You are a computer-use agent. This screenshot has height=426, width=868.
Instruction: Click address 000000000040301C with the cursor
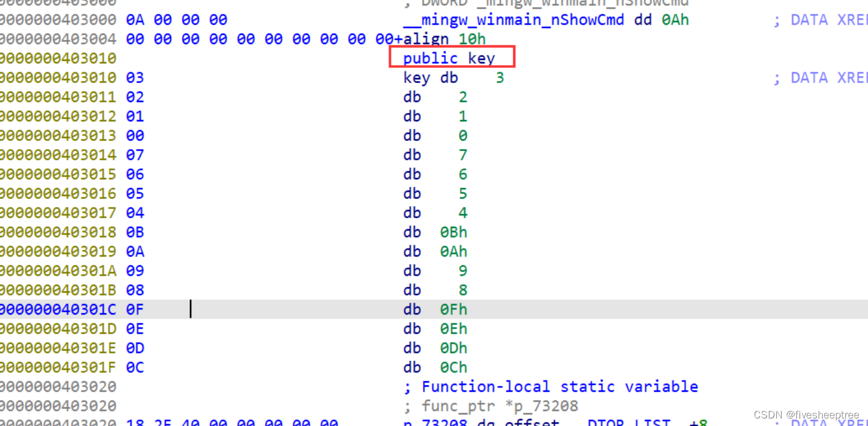[58, 309]
